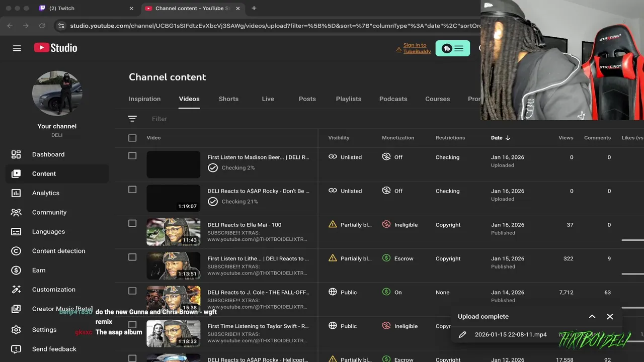Switch to the Live tab
This screenshot has height=362, width=644.
tap(268, 99)
